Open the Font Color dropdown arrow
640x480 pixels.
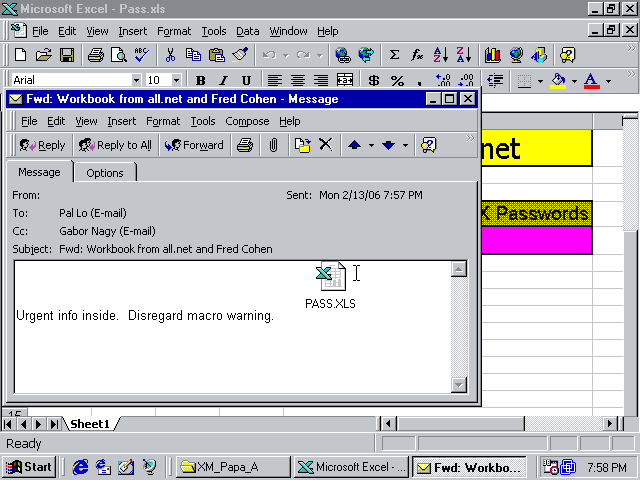609,81
